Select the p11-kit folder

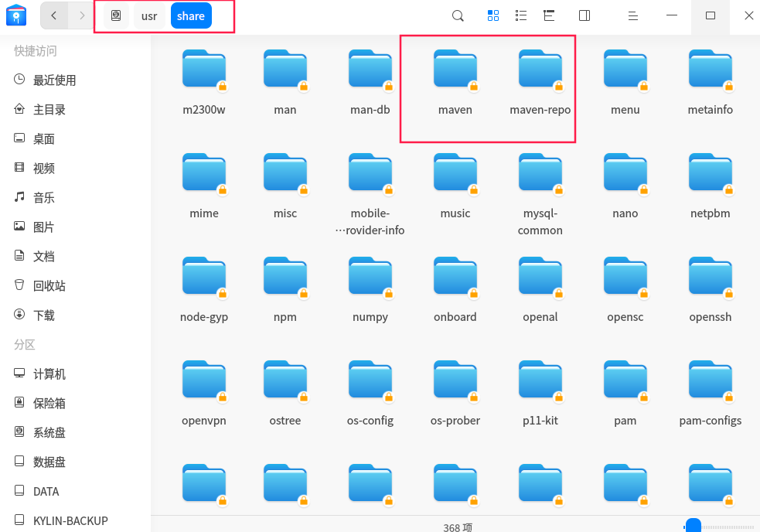tap(540, 394)
